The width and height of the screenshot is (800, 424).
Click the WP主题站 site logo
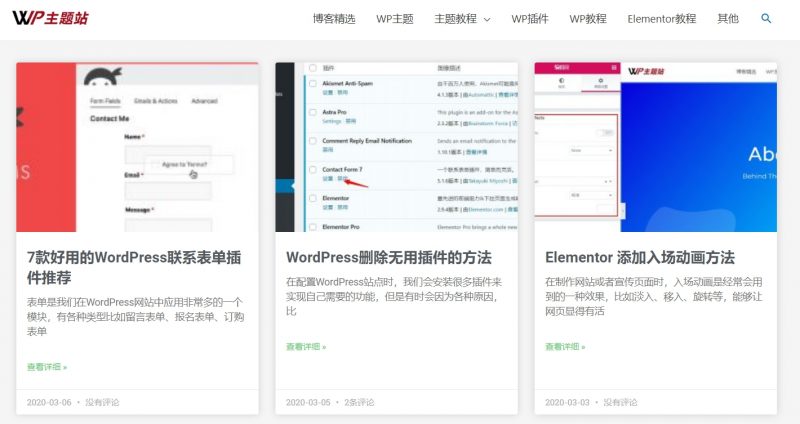pos(50,18)
